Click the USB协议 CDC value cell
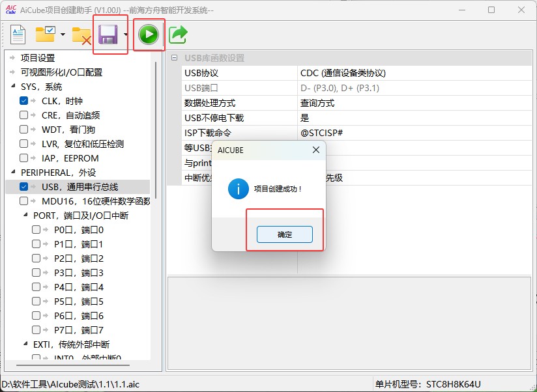This screenshot has width=537, height=392. tap(414, 73)
